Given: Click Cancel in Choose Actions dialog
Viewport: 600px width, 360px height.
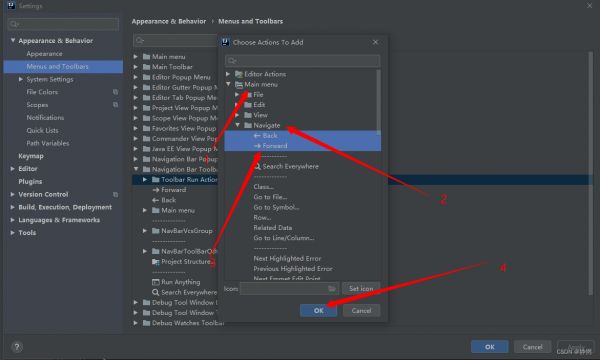Looking at the screenshot, I should pyautogui.click(x=361, y=311).
